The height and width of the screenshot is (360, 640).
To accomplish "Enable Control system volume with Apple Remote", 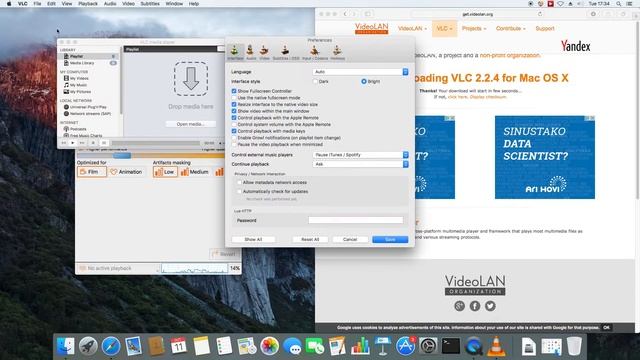I will (x=234, y=124).
